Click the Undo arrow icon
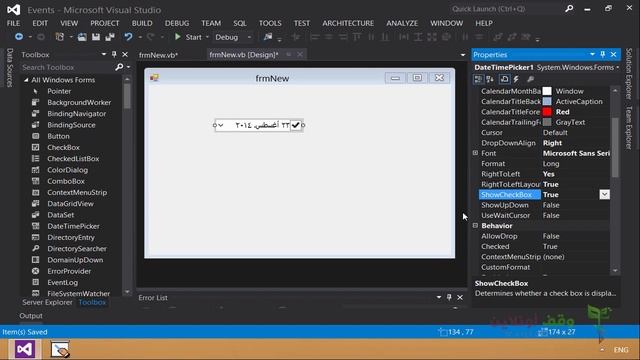Screen dimensions: 640x360 128,37
